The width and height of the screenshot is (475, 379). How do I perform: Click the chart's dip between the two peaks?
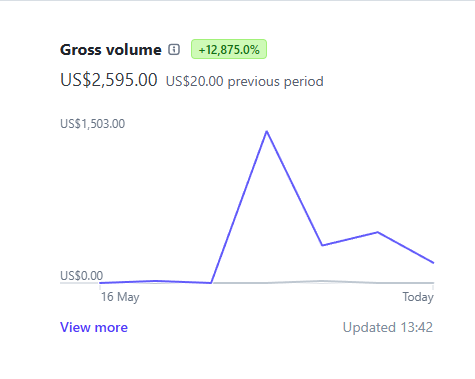pyautogui.click(x=322, y=245)
